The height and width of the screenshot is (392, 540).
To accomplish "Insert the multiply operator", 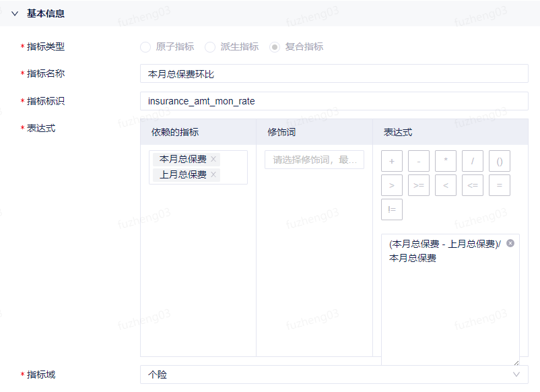I will tap(446, 161).
